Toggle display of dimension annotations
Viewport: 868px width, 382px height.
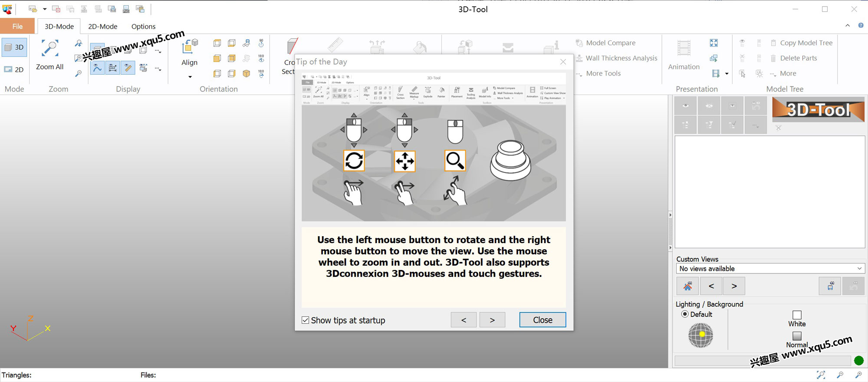coord(113,68)
